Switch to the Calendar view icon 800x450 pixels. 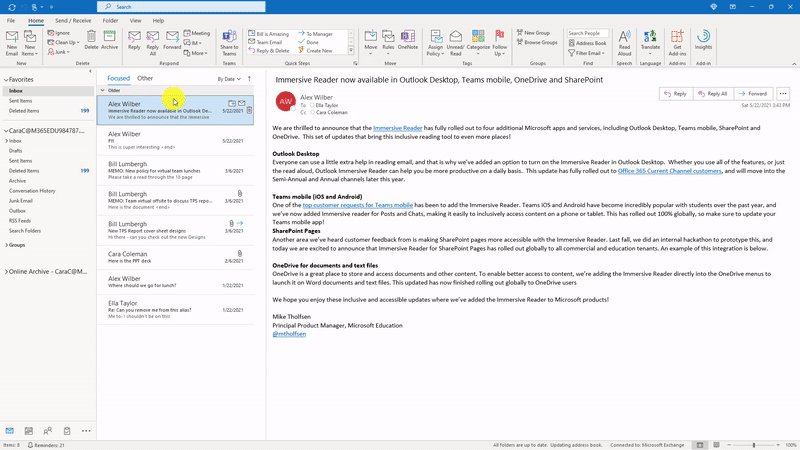[29, 431]
